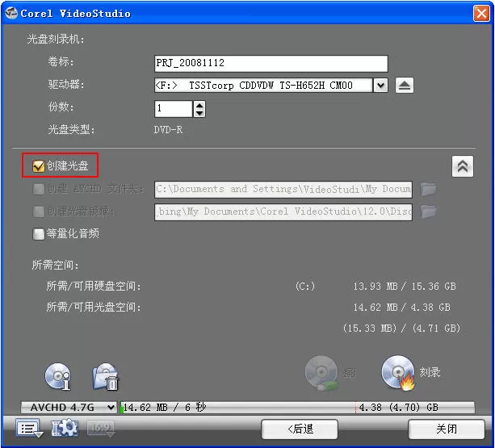Viewport: 495px width, 448px height.
Task: Click the 刻录 burn label
Action: tap(430, 373)
